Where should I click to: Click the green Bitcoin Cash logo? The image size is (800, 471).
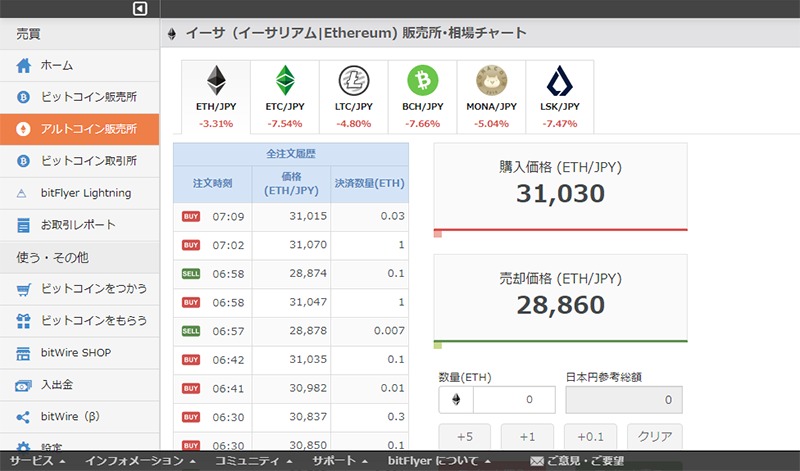point(423,81)
